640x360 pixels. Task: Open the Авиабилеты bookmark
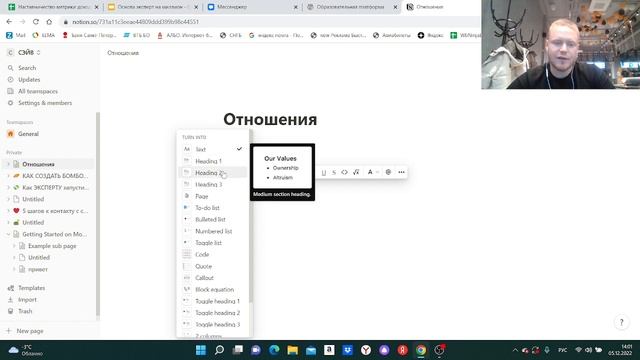coord(392,36)
